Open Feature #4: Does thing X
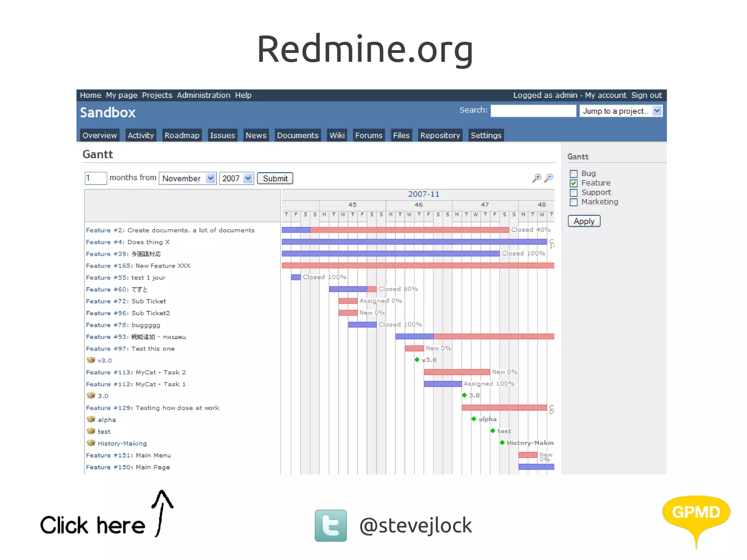Screen dimensions: 747x560 [128, 242]
